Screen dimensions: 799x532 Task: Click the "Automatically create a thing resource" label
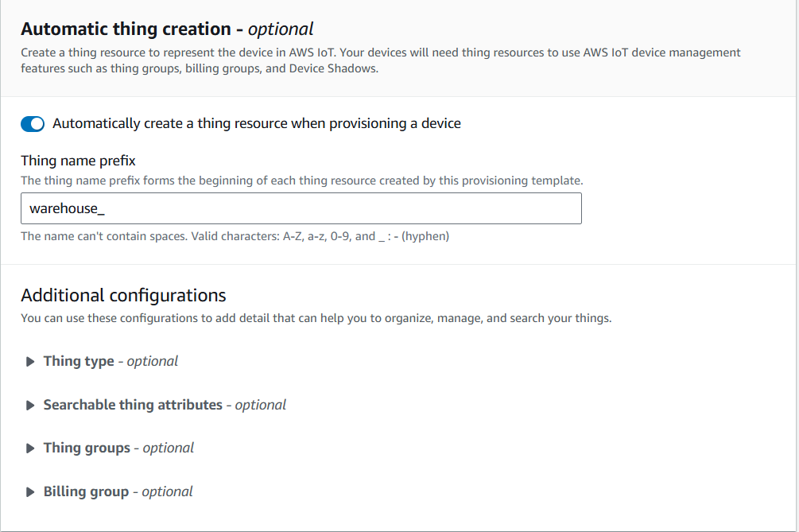pyautogui.click(x=256, y=123)
